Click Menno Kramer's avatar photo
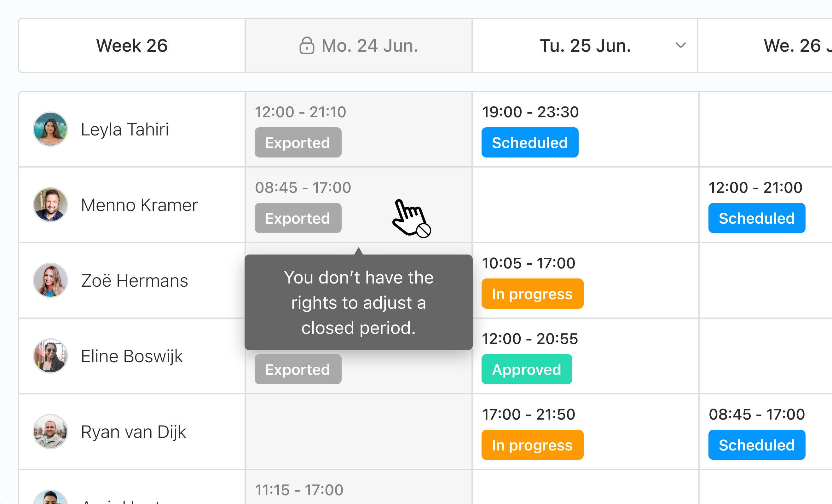 [x=50, y=204]
